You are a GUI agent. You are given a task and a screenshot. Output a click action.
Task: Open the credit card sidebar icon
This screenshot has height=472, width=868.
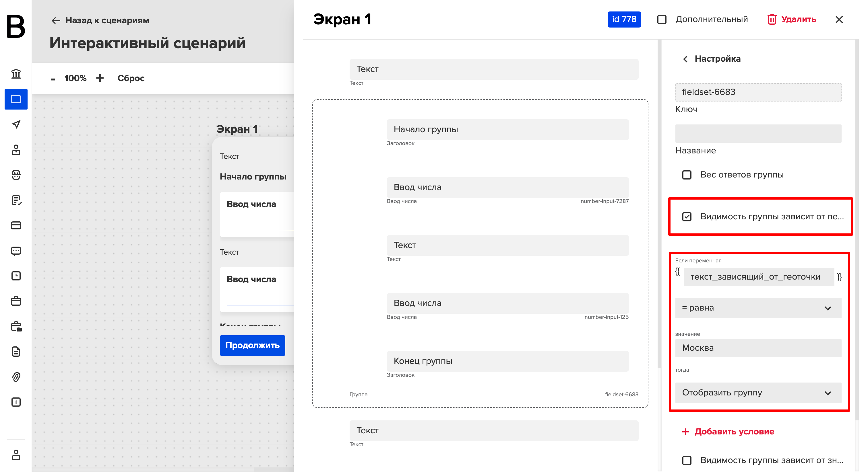pyautogui.click(x=16, y=225)
